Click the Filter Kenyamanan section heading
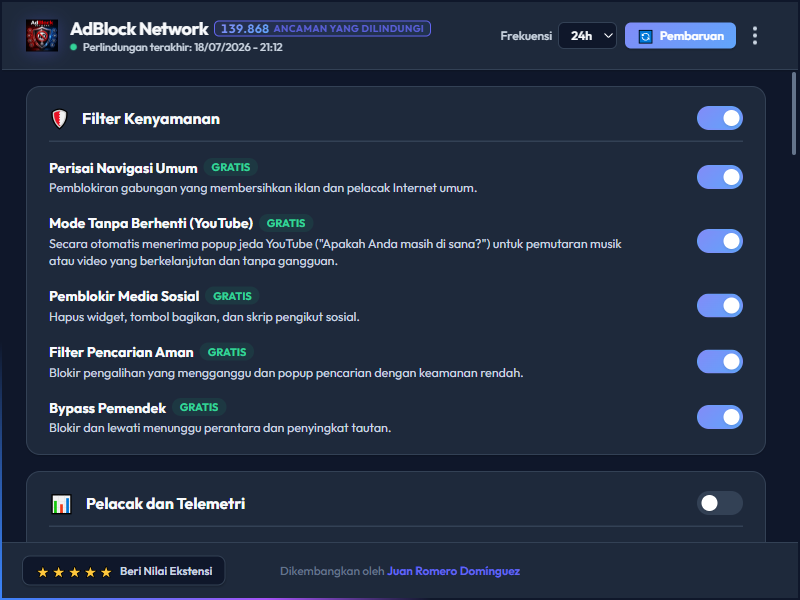 tap(151, 119)
